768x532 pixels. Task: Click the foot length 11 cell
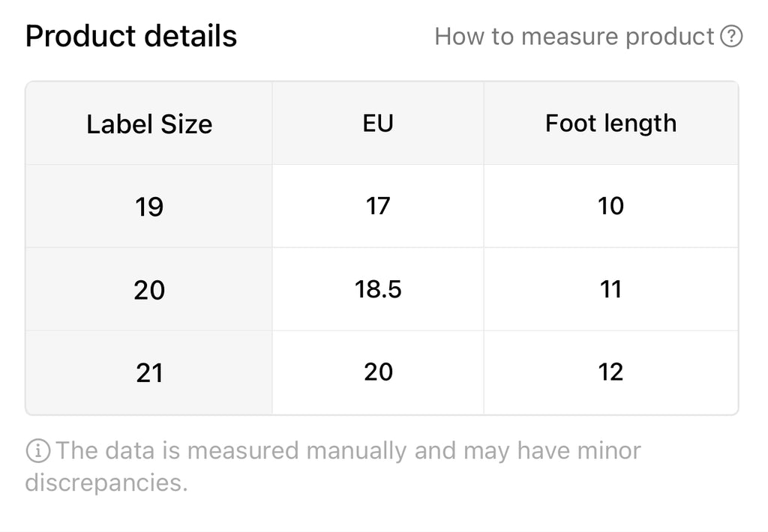(x=610, y=289)
